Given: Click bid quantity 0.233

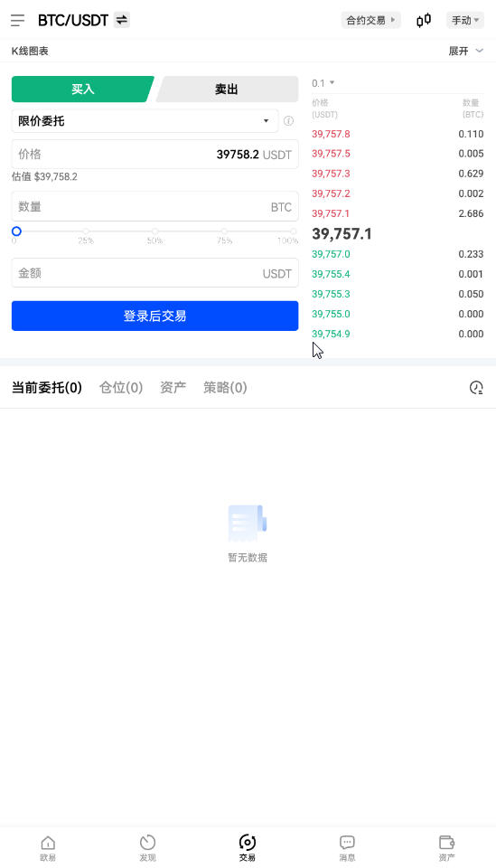Looking at the screenshot, I should pos(471,254).
